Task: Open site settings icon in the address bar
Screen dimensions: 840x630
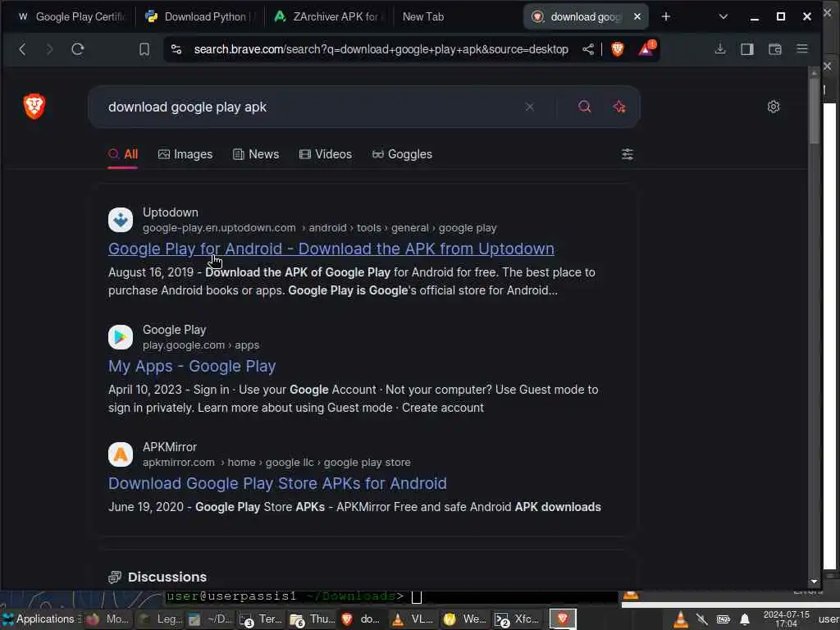Action: [x=176, y=49]
